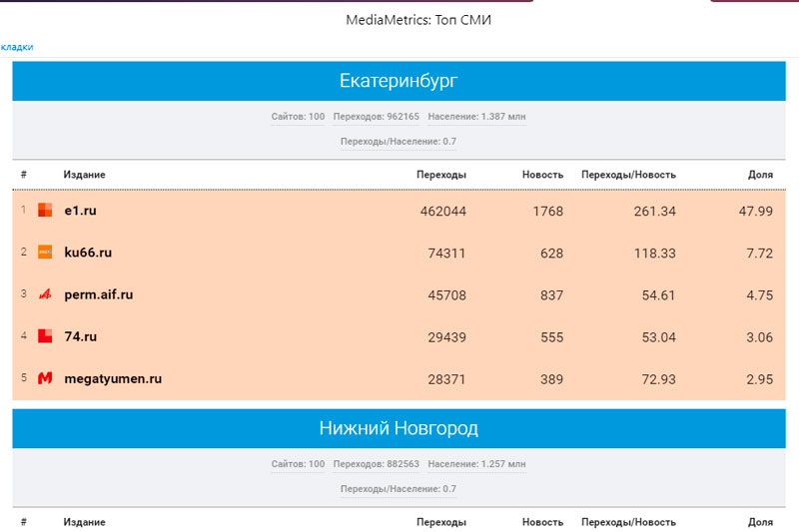Click the share 2.95 for megatyumen.ru
The width and height of the screenshot is (799, 532).
pos(760,379)
